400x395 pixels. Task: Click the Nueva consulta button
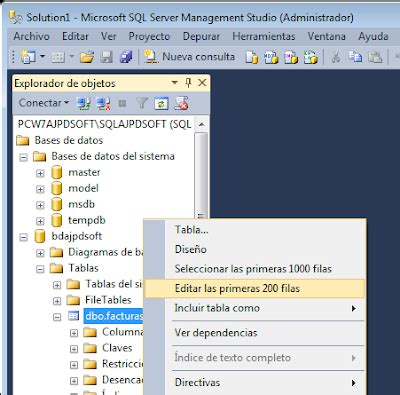tap(189, 57)
